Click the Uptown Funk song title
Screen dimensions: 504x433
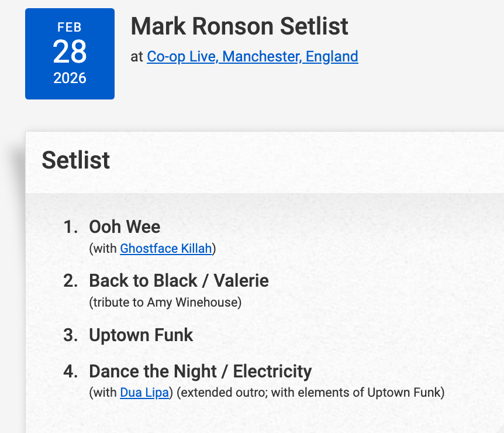(x=141, y=335)
